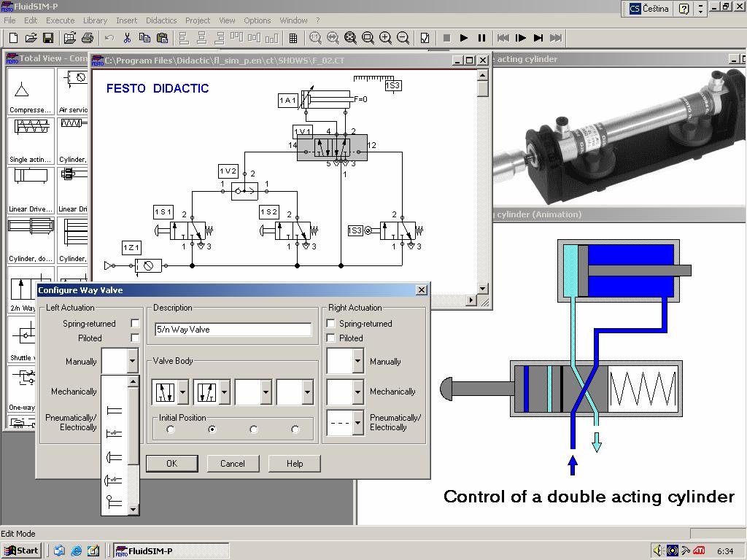Select the double acting Cylinder library component

point(31,239)
